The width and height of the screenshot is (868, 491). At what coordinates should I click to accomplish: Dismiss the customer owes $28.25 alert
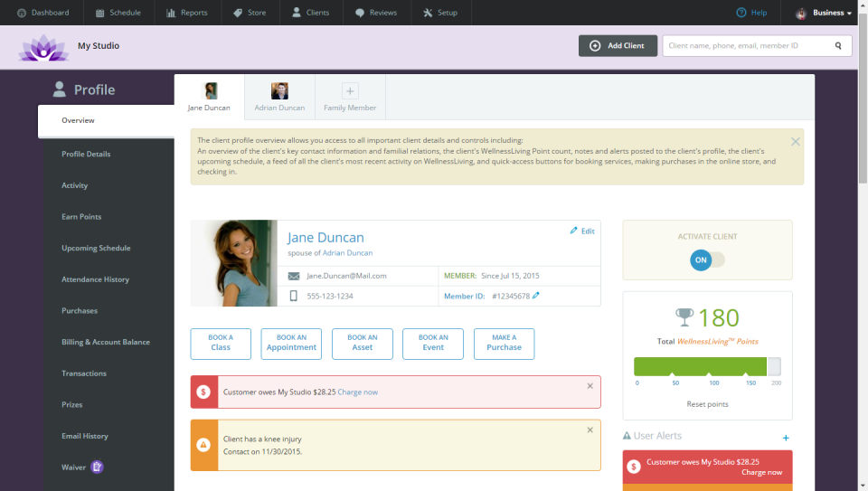[590, 386]
